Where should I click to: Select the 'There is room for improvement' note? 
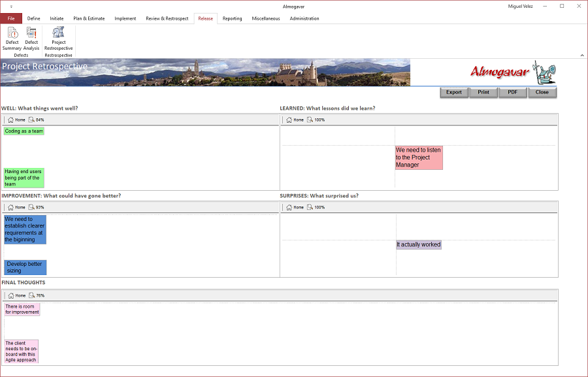coord(22,310)
